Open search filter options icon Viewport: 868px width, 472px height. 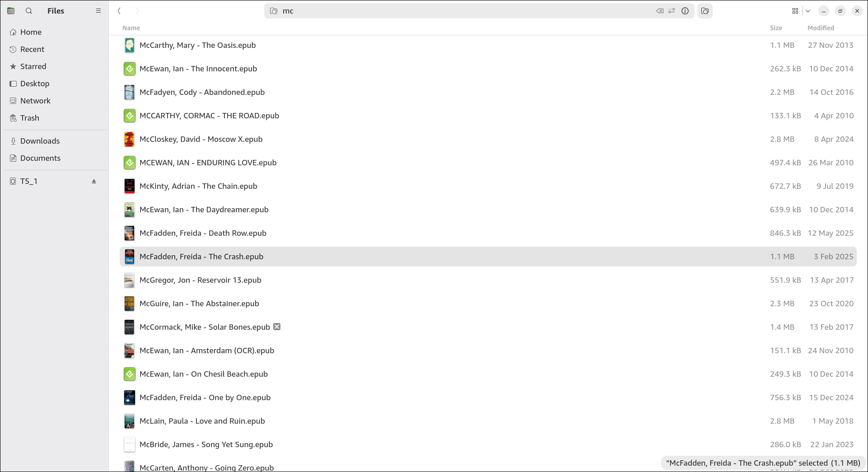(672, 11)
